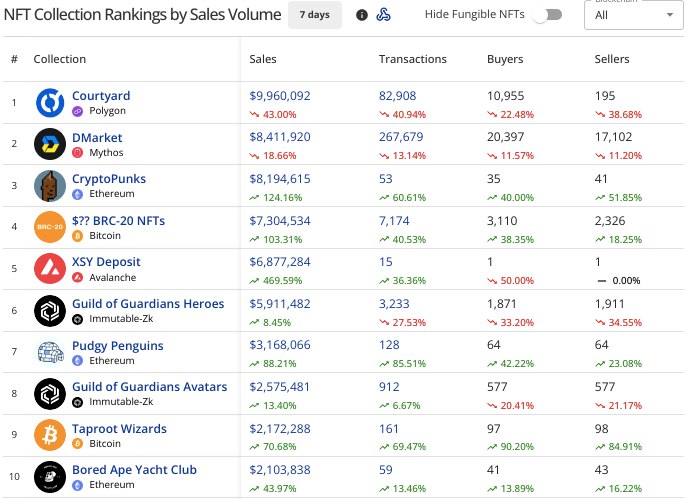Click CryptoPunks sales value $8,194,615
This screenshot has width=691, height=499.
[x=280, y=179]
